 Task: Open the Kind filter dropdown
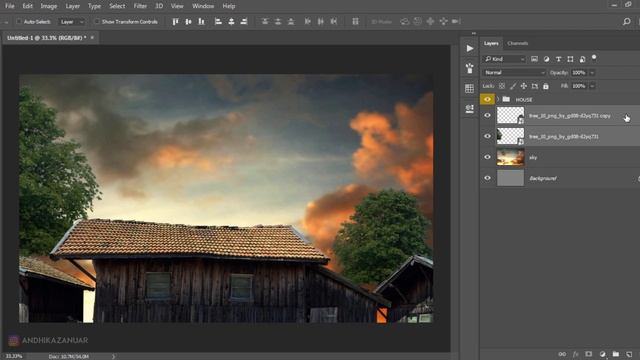[504, 59]
